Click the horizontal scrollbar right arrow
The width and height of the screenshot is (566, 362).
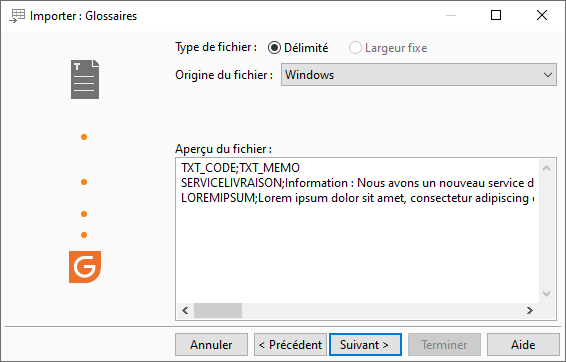[530, 310]
